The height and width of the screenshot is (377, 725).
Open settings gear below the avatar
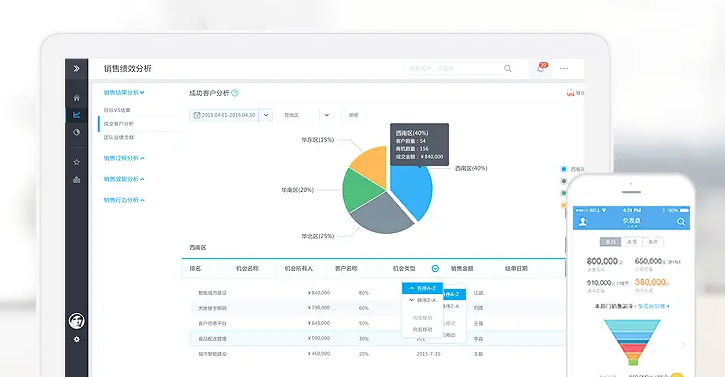click(x=76, y=339)
